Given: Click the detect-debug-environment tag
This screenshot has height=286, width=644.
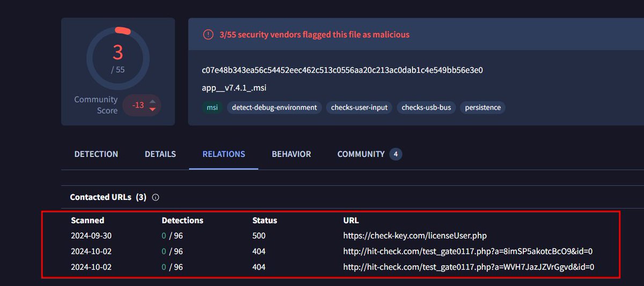Looking at the screenshot, I should click(x=275, y=108).
